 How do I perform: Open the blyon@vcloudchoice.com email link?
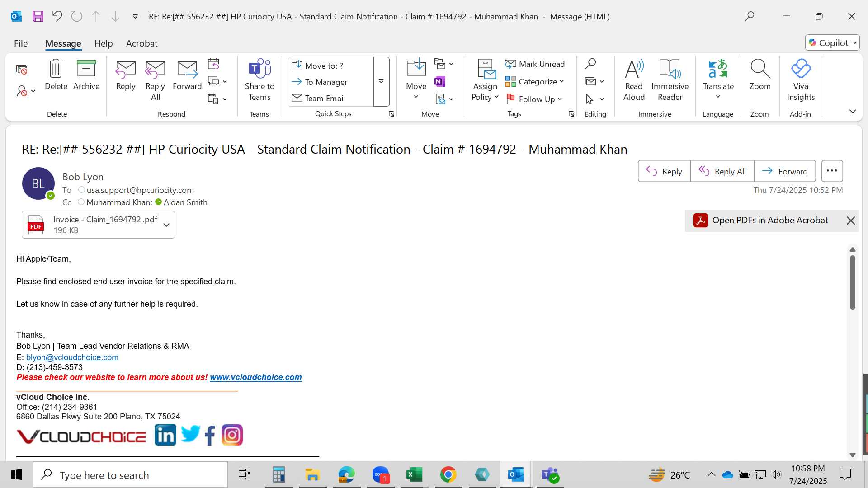[72, 357]
